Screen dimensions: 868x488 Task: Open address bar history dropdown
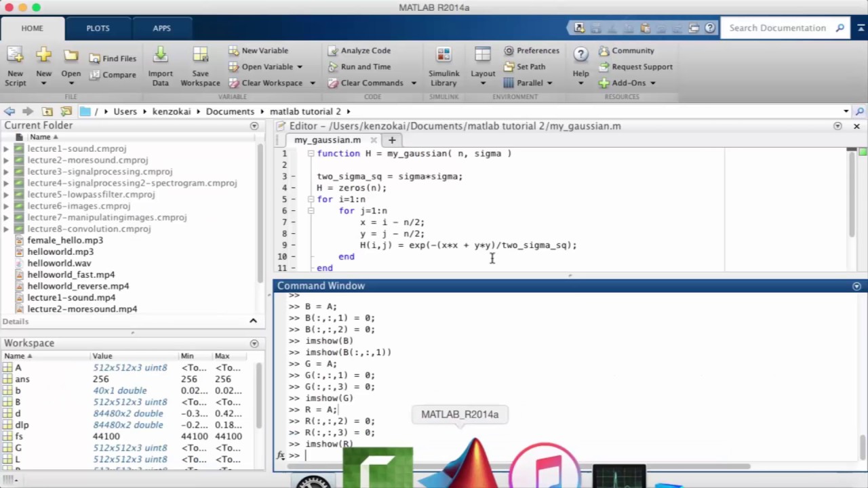point(846,111)
